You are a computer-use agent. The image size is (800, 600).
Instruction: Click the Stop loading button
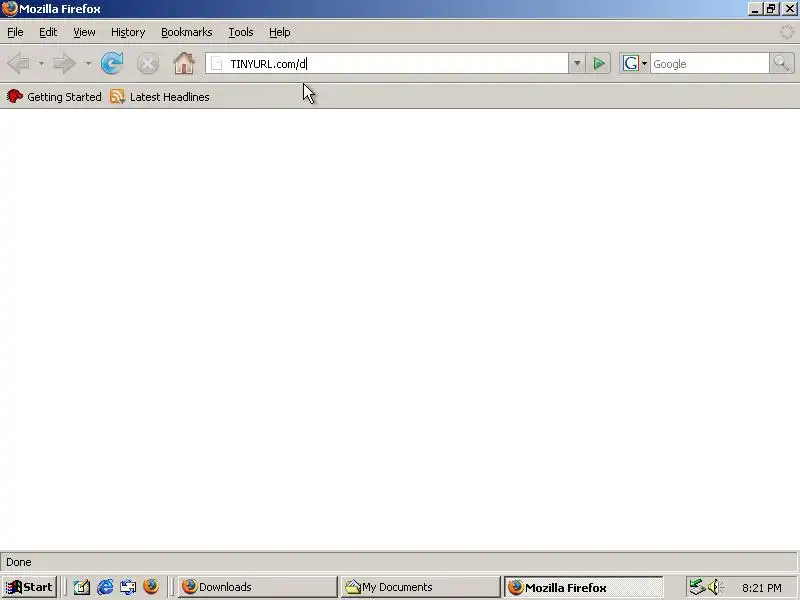coord(148,64)
